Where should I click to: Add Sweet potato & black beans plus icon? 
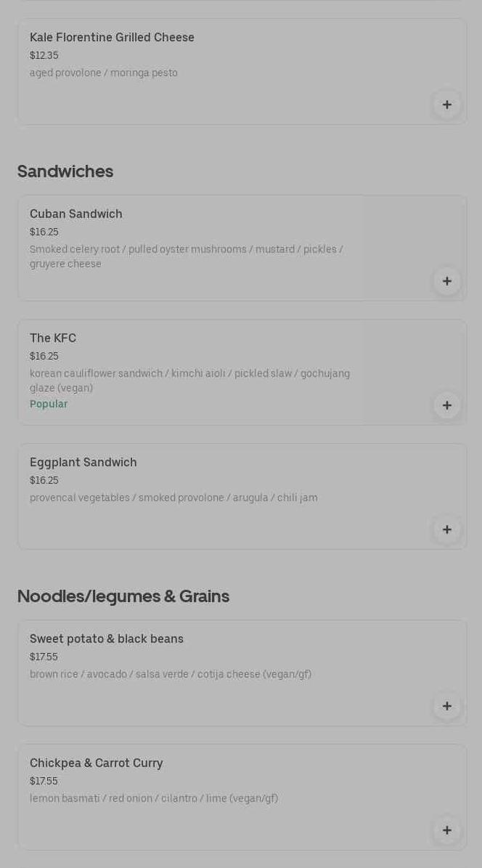[446, 706]
